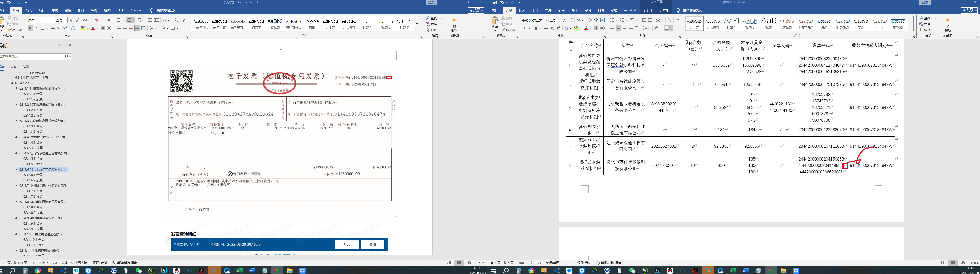Open the 等线 (西文正文) font dropdown

546,20
